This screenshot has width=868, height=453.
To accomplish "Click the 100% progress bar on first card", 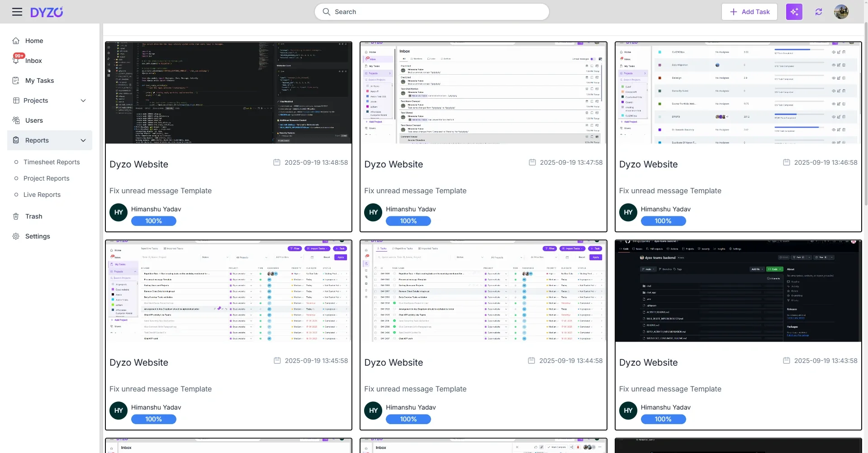I will [x=153, y=221].
